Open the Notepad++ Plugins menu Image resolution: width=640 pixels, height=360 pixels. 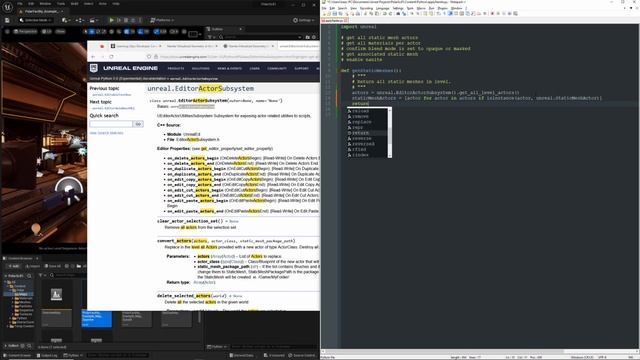tap(442, 8)
